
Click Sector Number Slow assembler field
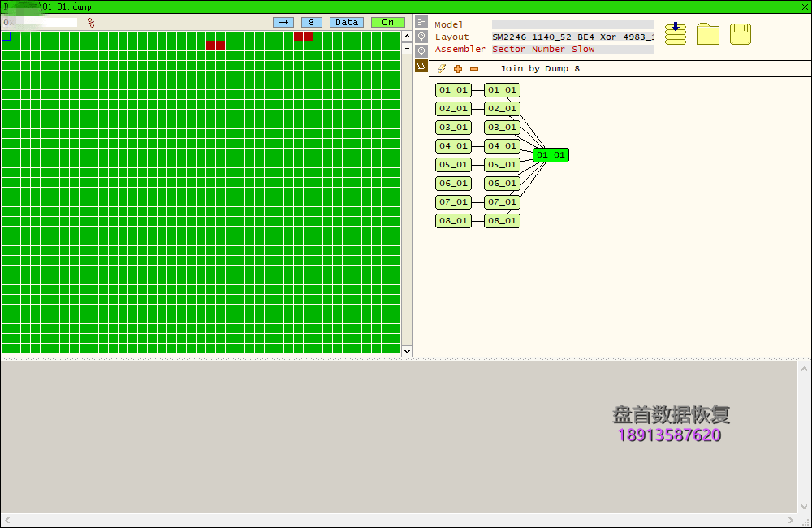572,50
